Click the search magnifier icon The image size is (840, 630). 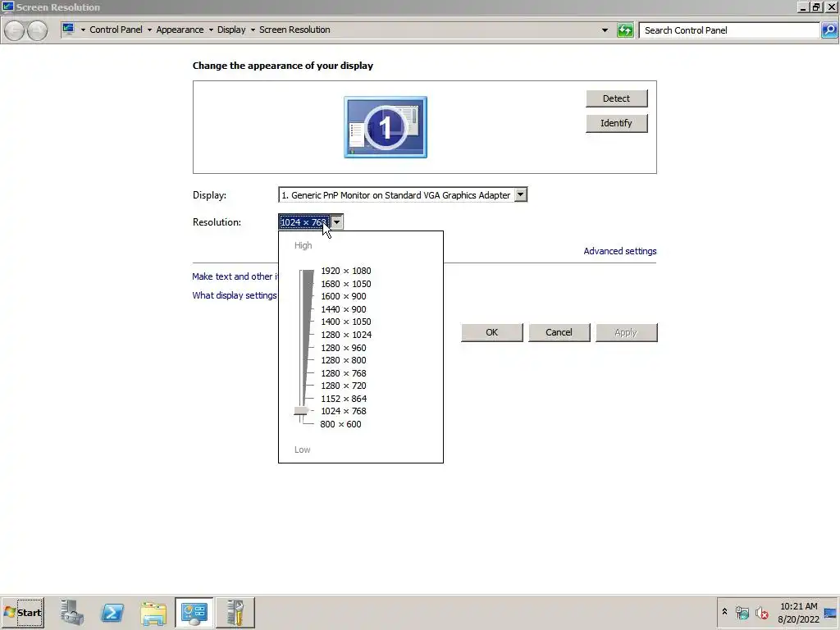click(829, 30)
